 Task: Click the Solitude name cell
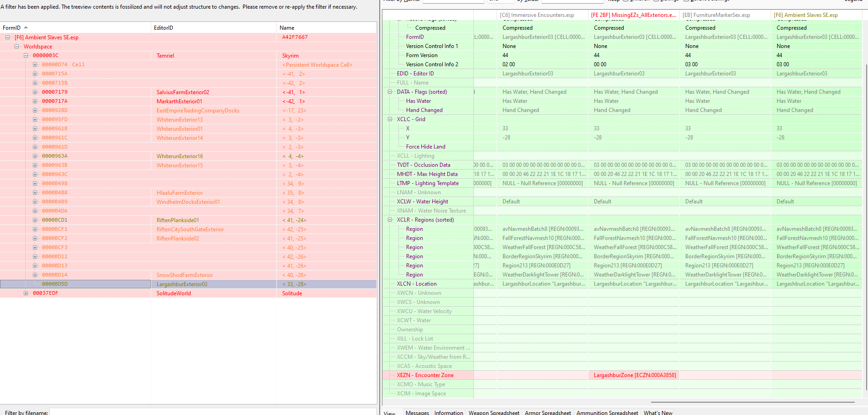[292, 293]
